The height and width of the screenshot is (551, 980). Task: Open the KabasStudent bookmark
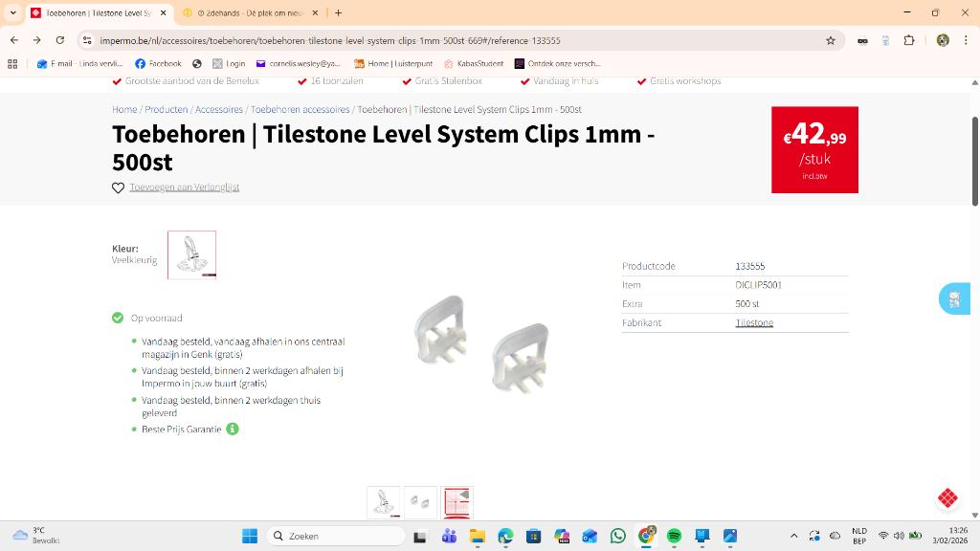pos(474,64)
